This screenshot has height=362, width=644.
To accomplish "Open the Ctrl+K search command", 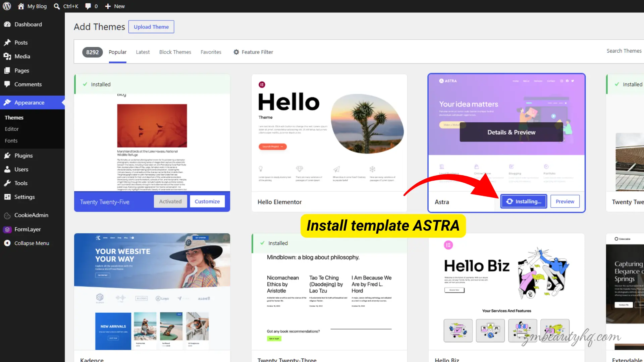I will (x=66, y=6).
